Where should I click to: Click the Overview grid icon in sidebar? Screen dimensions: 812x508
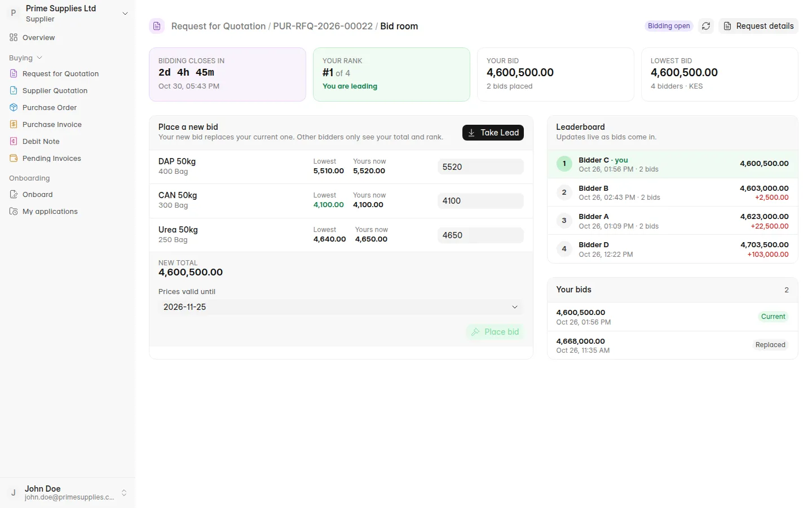14,38
